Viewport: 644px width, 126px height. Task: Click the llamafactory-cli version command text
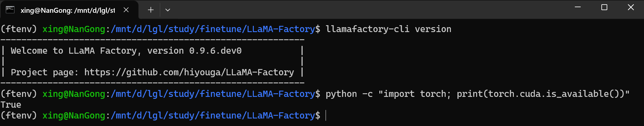389,29
